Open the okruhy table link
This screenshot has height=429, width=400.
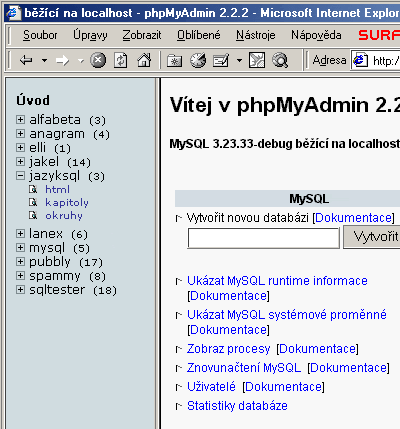click(x=64, y=216)
